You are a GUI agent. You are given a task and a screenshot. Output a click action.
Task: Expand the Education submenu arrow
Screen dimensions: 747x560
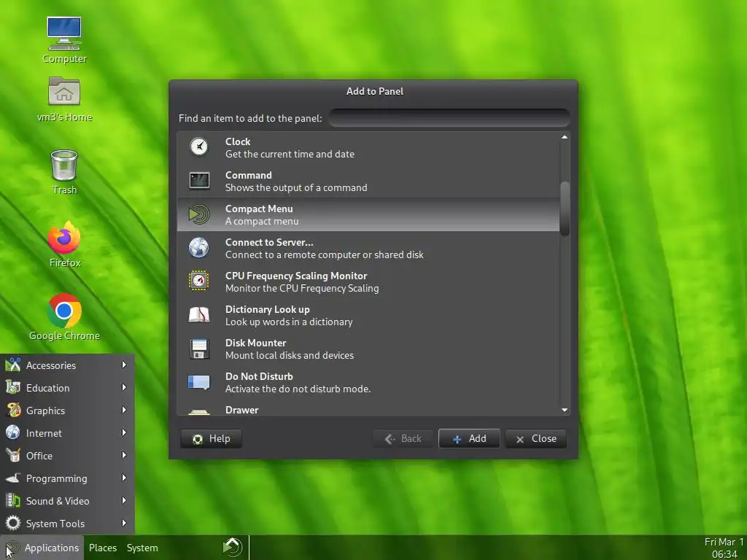pyautogui.click(x=124, y=387)
